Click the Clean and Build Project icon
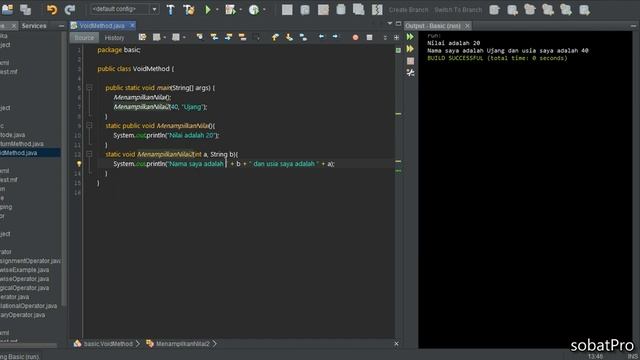The image size is (640, 360). 189,9
